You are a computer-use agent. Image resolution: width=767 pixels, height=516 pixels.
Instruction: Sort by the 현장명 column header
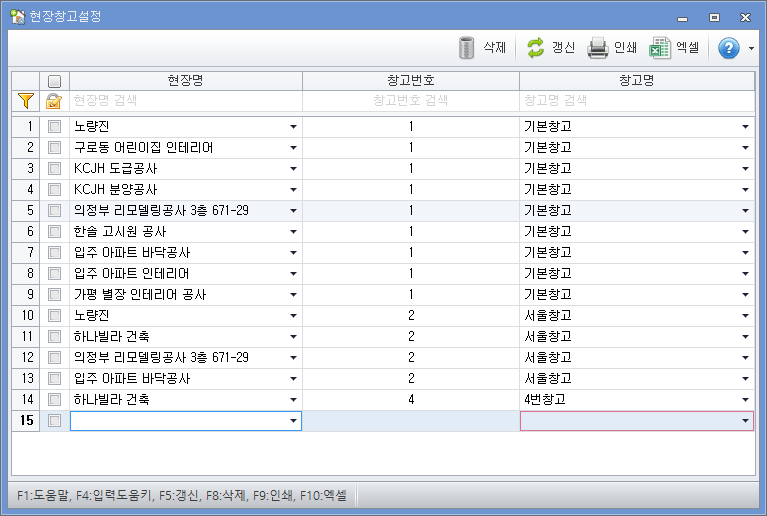coord(185,80)
